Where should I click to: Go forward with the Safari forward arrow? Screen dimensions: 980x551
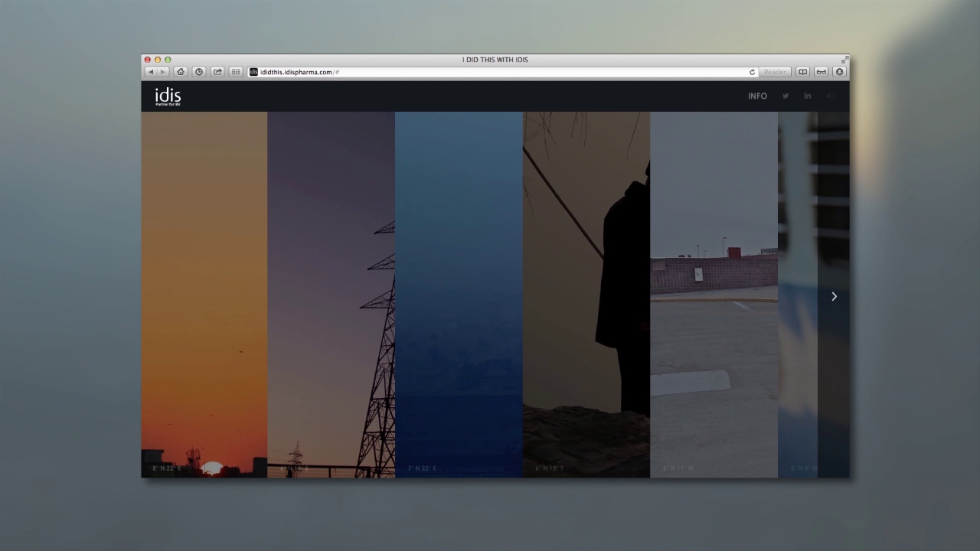coord(162,72)
